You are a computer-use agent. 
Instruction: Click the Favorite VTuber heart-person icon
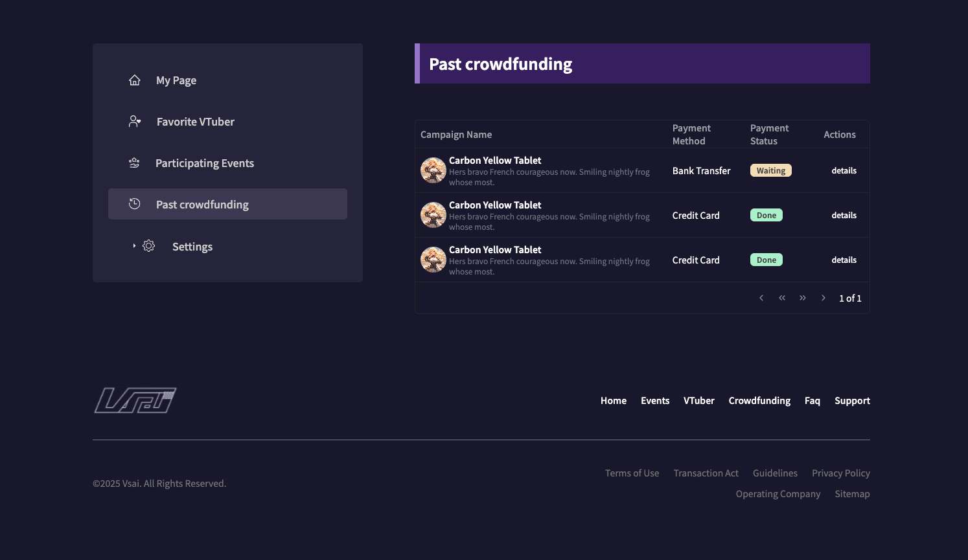[x=135, y=122]
